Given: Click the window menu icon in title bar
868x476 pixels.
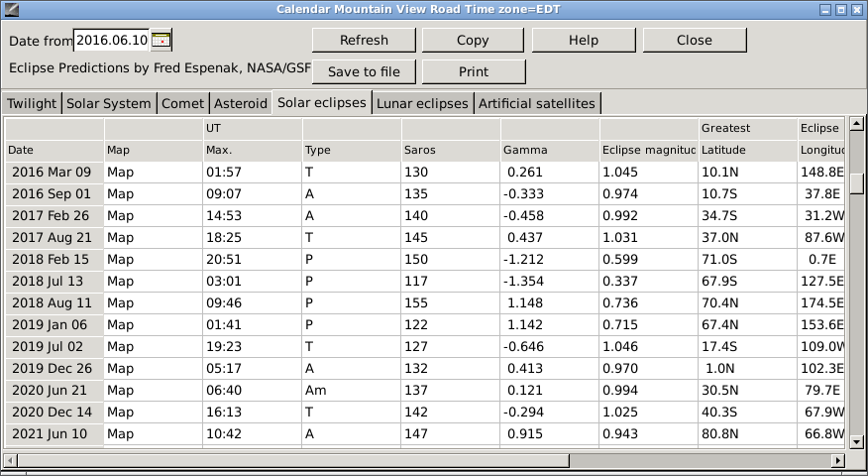Looking at the screenshot, I should click(x=11, y=9).
